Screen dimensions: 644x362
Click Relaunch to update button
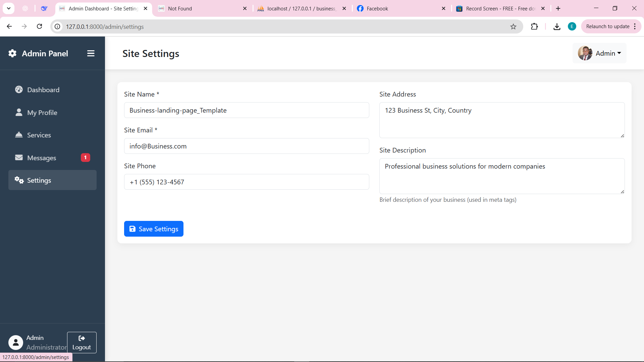tap(607, 26)
